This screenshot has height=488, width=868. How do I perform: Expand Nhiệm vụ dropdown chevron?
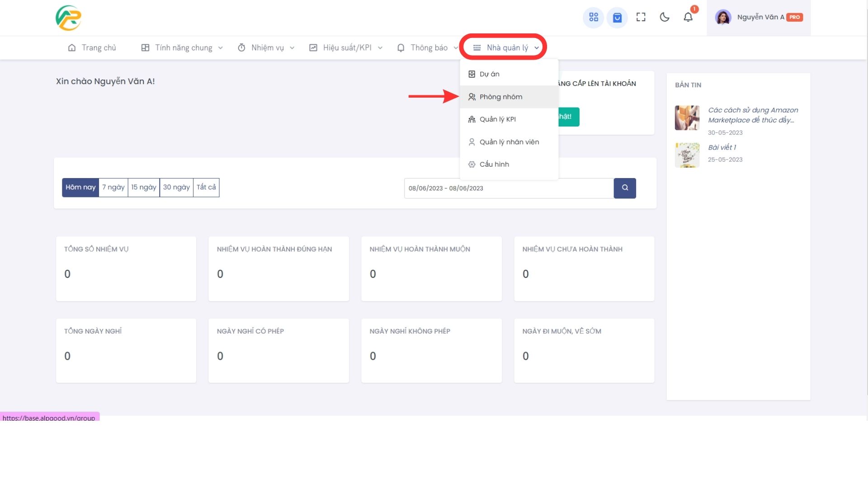click(x=292, y=48)
